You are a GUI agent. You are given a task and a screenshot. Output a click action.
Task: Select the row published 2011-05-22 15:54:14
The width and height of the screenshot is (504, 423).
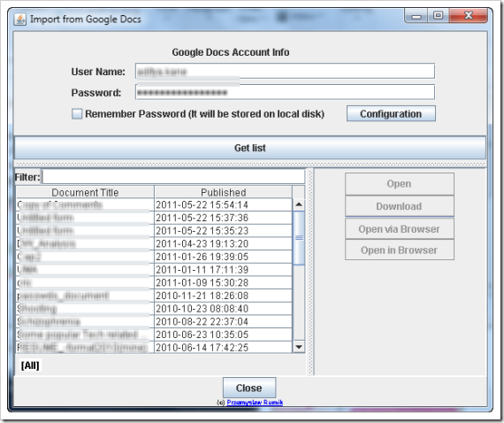pyautogui.click(x=154, y=205)
